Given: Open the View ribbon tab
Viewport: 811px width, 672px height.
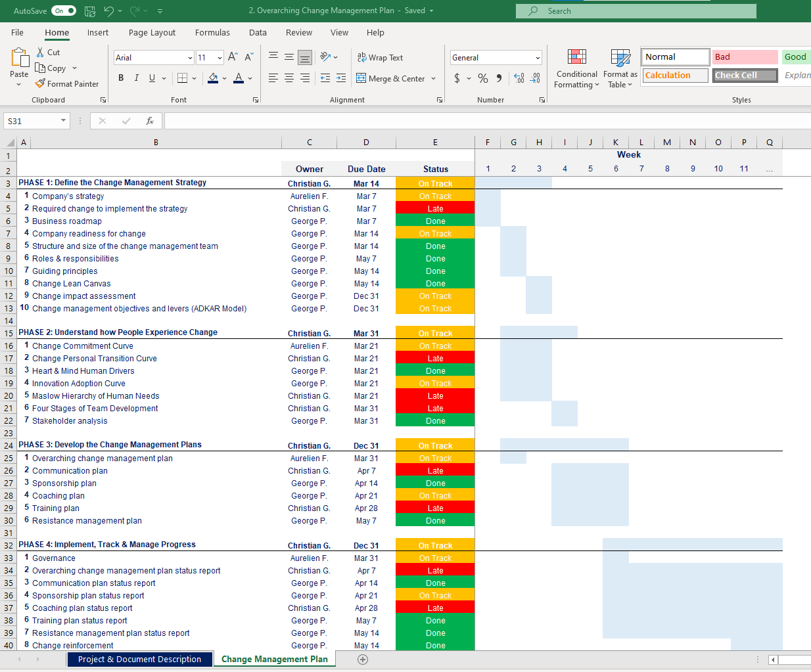Looking at the screenshot, I should tap(339, 32).
